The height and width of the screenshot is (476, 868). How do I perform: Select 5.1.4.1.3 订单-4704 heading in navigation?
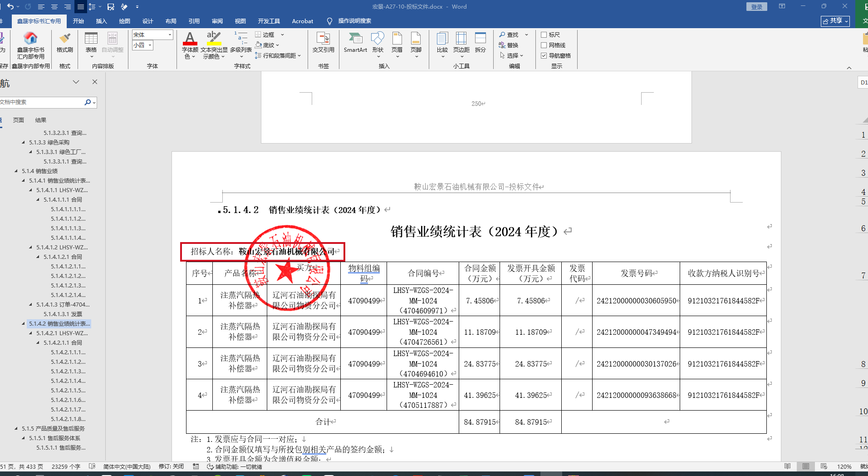pos(63,305)
